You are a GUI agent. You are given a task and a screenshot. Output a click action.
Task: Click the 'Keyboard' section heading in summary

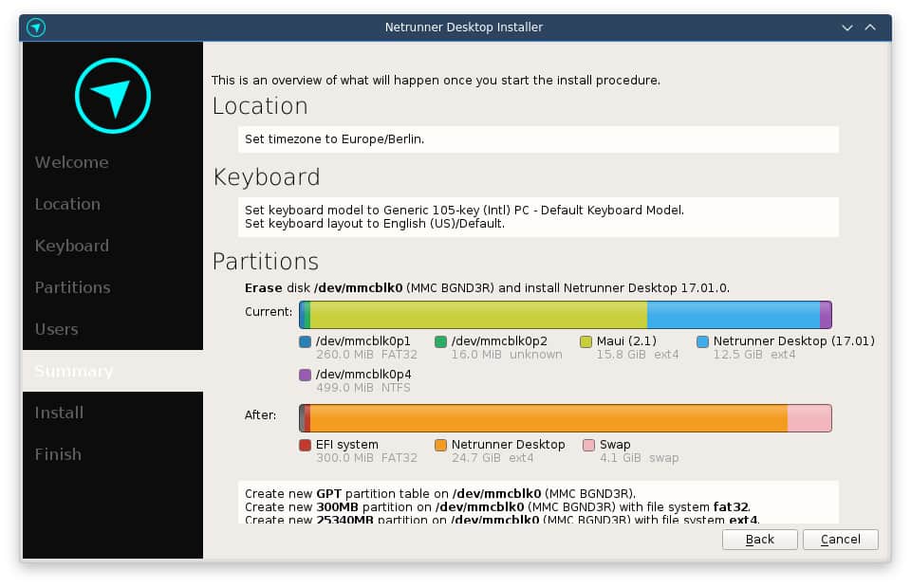[267, 177]
